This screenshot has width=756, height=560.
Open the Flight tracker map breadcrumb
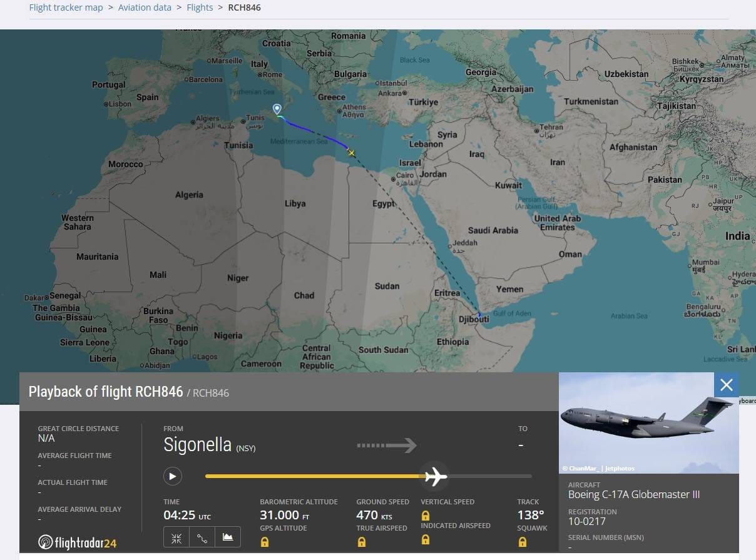tap(66, 8)
